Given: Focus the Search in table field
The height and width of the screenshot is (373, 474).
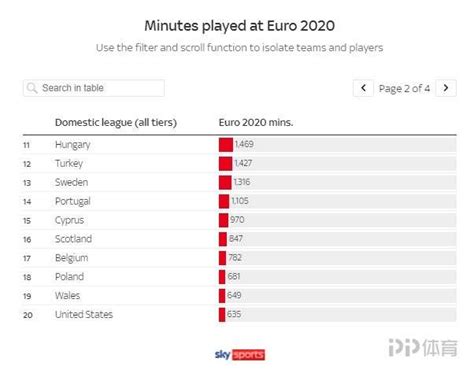Looking at the screenshot, I should tap(94, 88).
